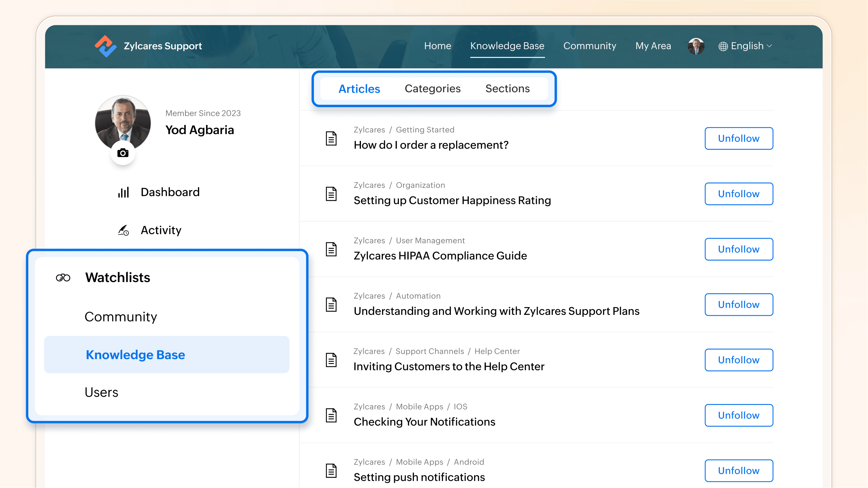Select Community under Watchlists
The width and height of the screenshot is (868, 488).
tap(121, 317)
